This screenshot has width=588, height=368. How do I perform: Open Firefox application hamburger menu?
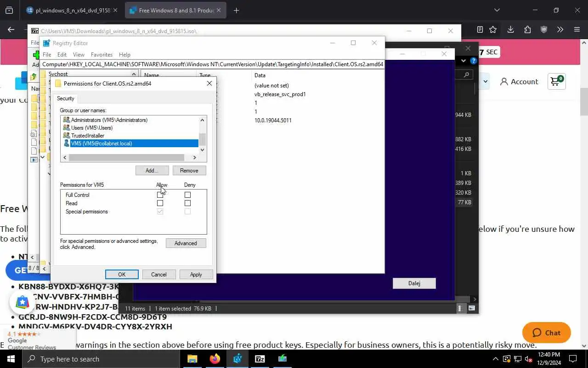tap(577, 29)
